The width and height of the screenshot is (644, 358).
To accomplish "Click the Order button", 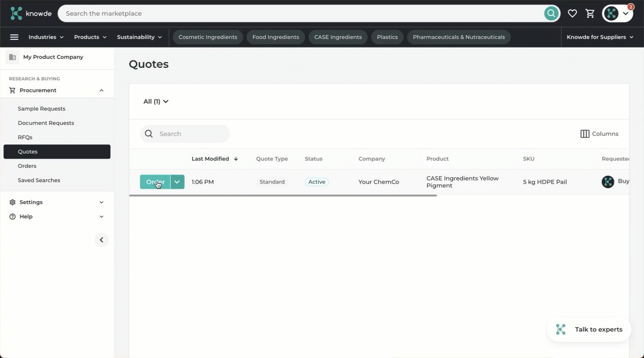I will click(x=155, y=182).
